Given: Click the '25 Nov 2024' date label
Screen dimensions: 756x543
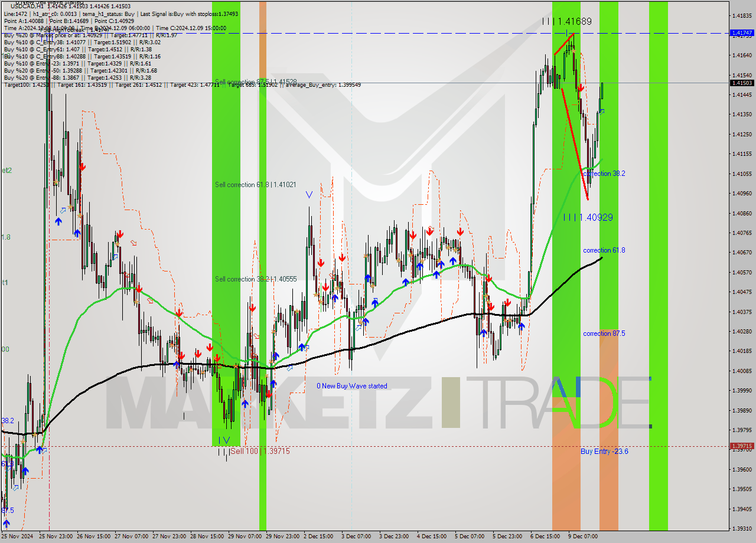Looking at the screenshot, I should pos(18,537).
